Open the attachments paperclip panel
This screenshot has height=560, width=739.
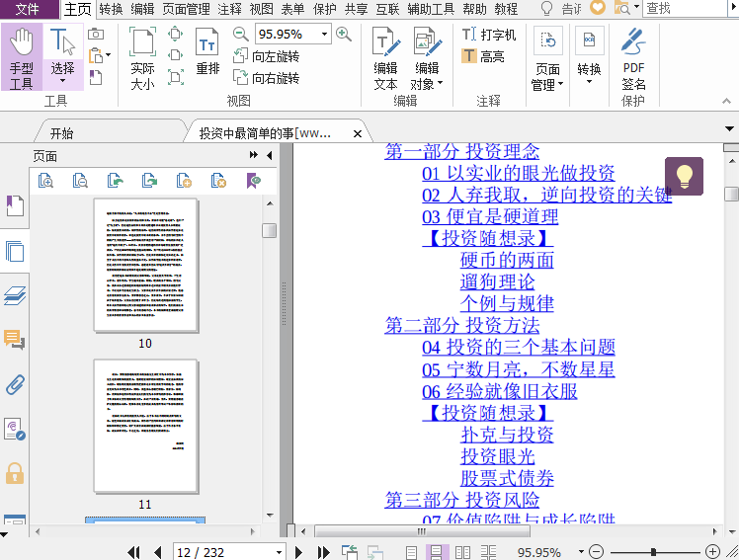(x=15, y=384)
